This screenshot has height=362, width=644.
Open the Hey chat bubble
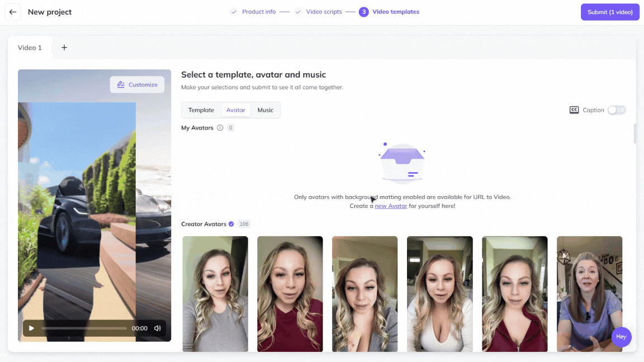(621, 337)
